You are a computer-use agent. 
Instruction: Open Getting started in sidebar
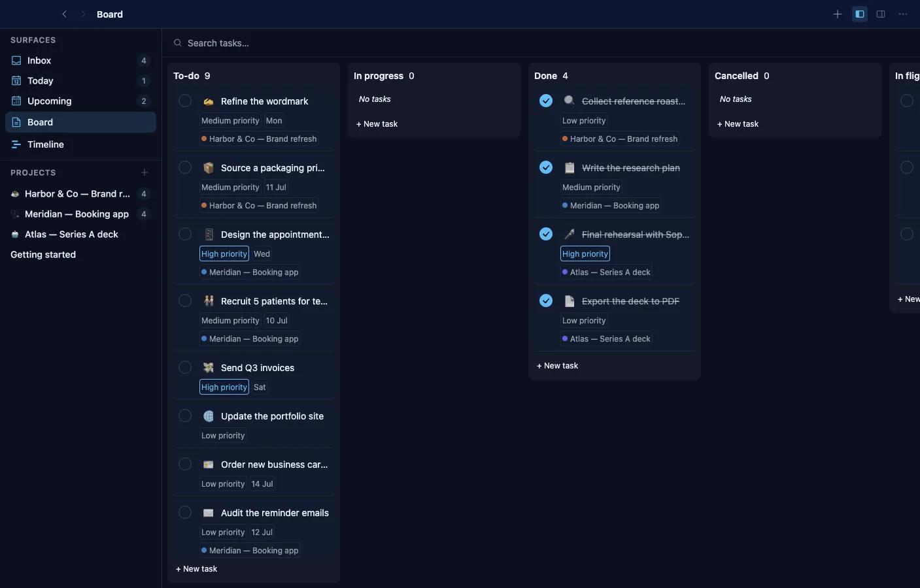coord(80,255)
